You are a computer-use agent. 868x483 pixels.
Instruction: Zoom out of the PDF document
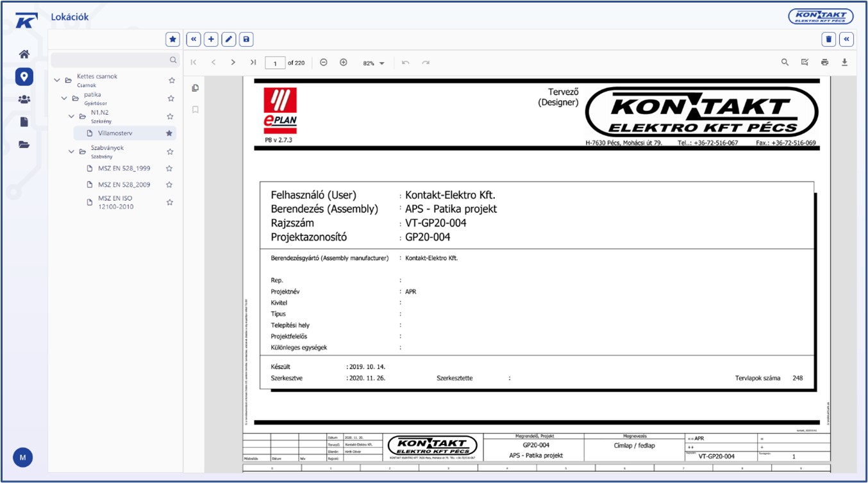coord(324,62)
